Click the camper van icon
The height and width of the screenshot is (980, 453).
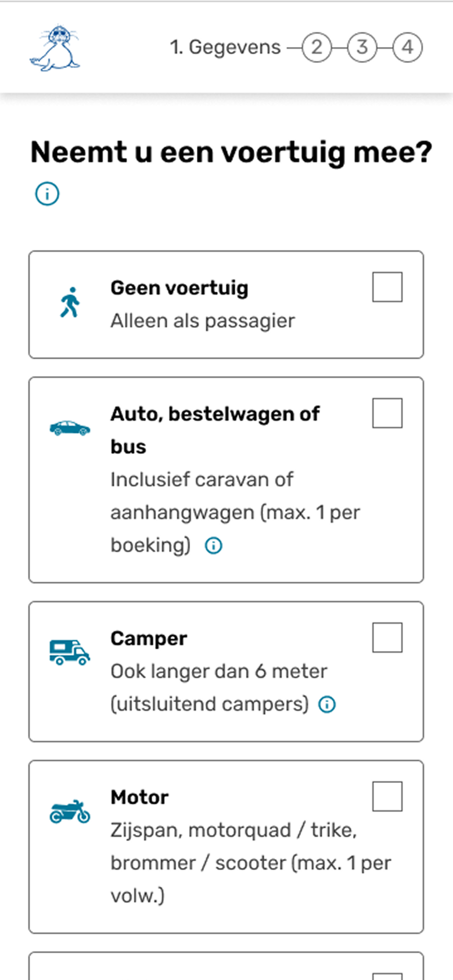click(x=70, y=652)
